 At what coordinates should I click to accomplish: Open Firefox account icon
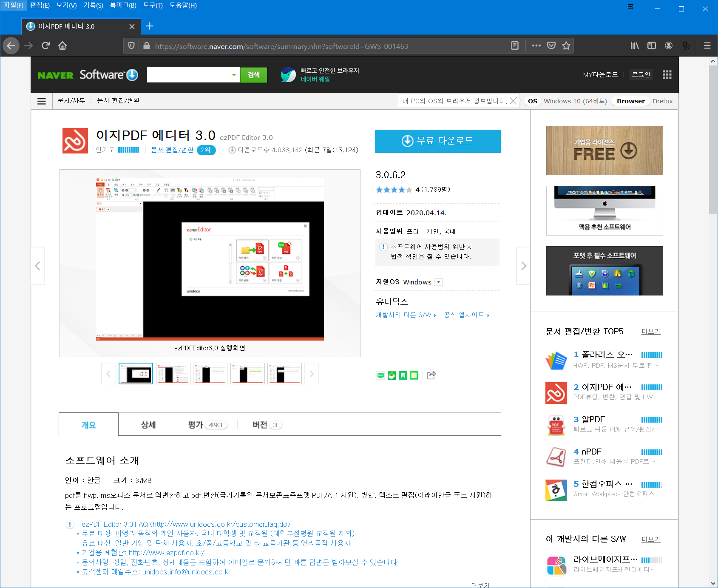(x=669, y=46)
